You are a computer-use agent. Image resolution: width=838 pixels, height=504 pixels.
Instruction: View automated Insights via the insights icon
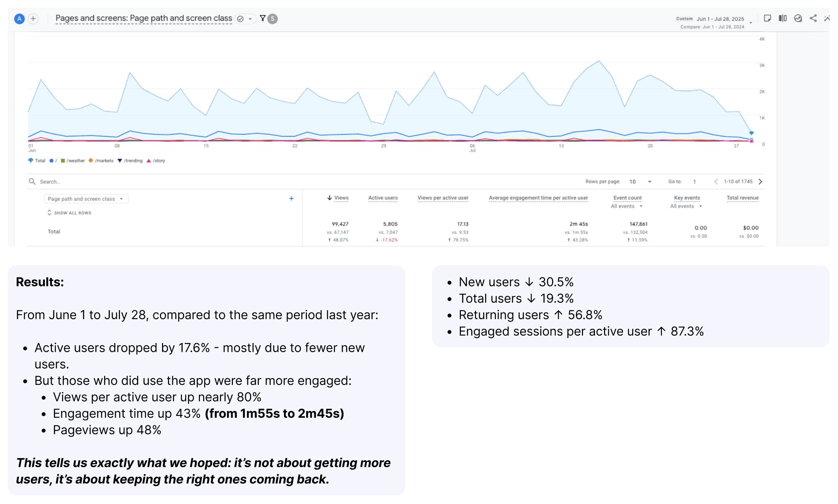[798, 19]
